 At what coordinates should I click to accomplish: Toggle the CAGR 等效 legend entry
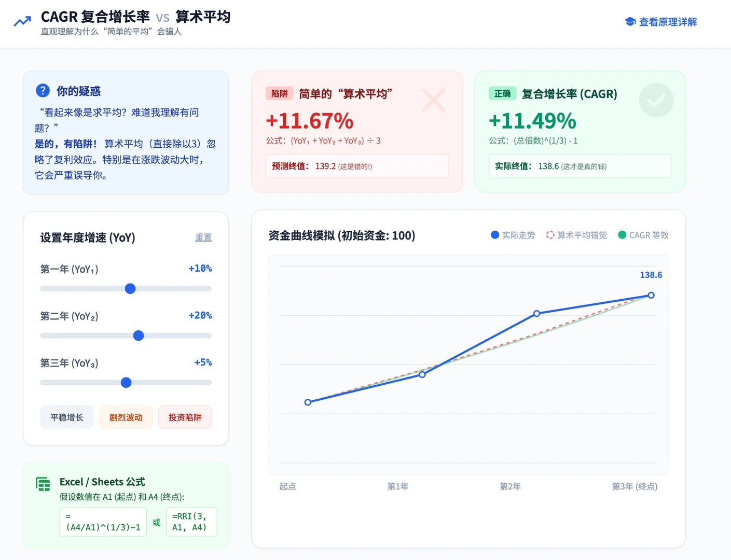pos(643,235)
